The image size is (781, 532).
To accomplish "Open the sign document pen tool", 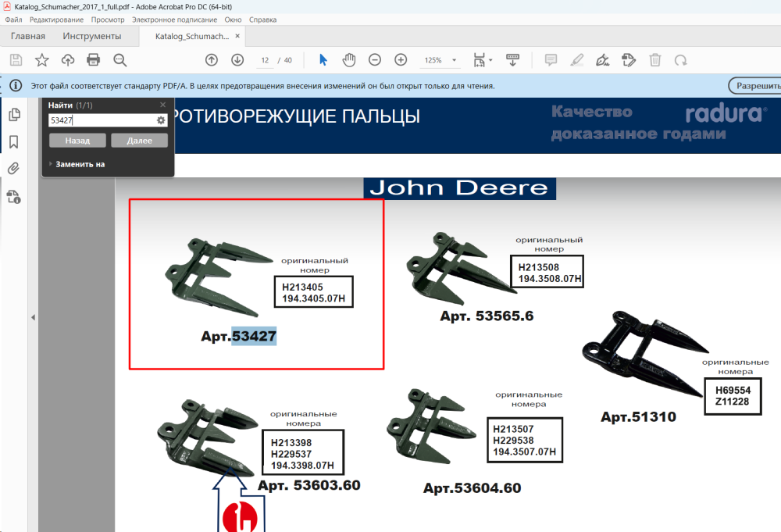I will [603, 60].
